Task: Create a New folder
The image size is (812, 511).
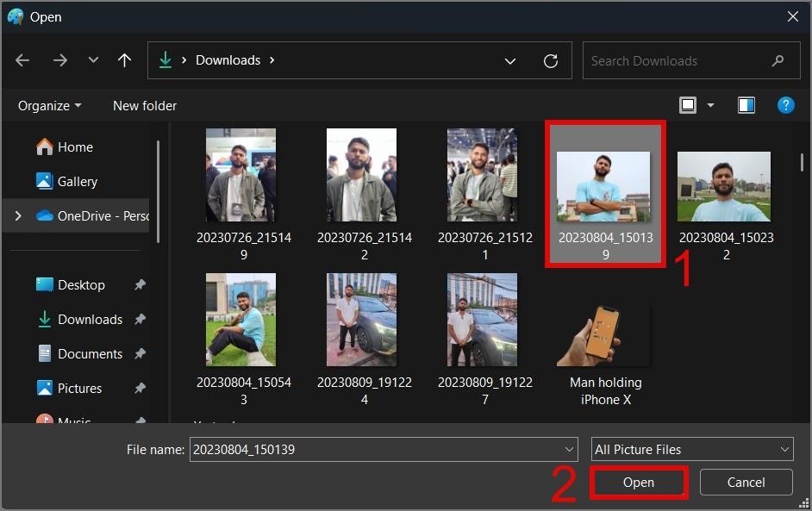Action: 145,106
